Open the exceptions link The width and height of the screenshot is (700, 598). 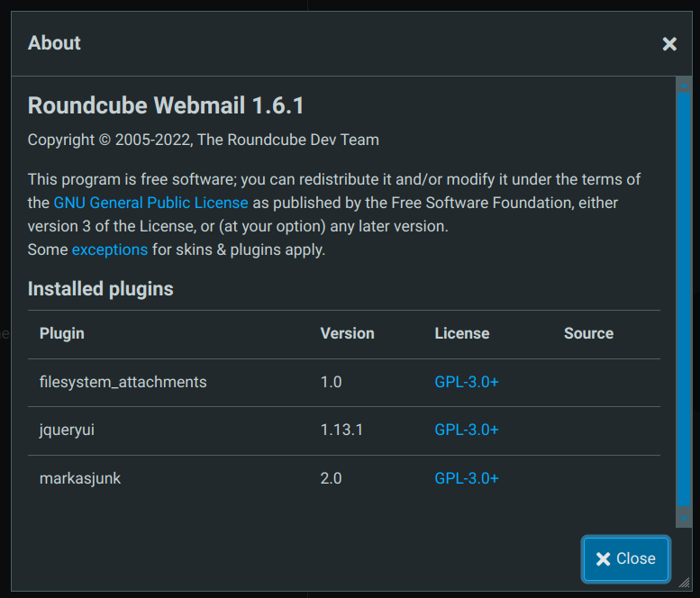click(110, 249)
